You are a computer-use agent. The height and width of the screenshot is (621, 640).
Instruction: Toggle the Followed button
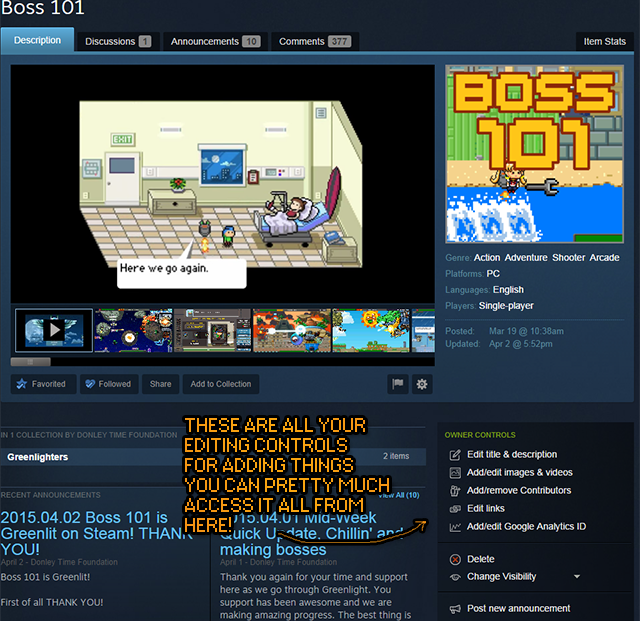pos(109,384)
